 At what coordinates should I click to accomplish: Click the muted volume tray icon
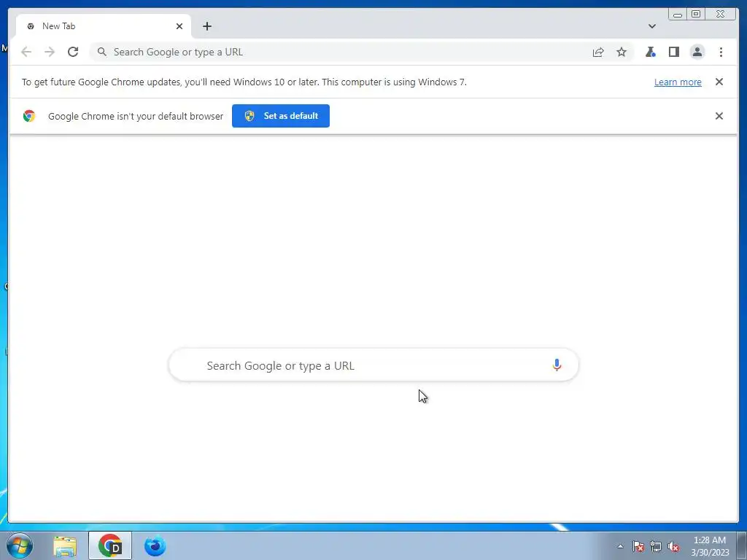click(673, 546)
